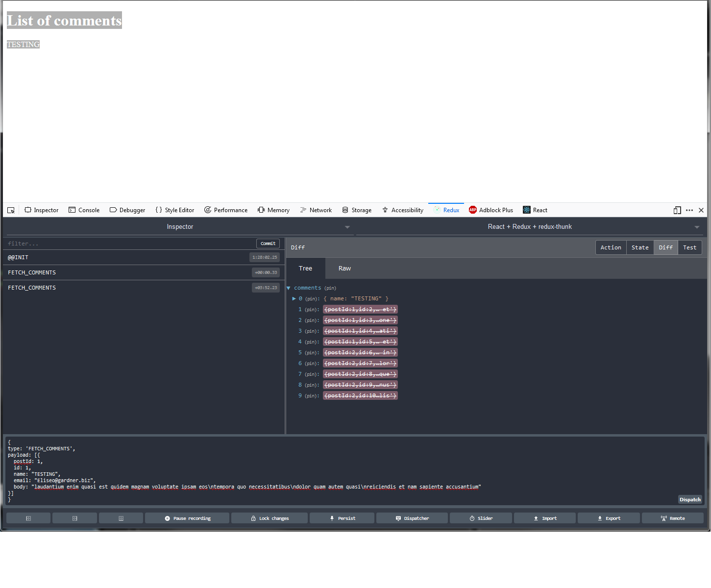Close the developer tools panel
The width and height of the screenshot is (711, 588).
[x=701, y=210]
